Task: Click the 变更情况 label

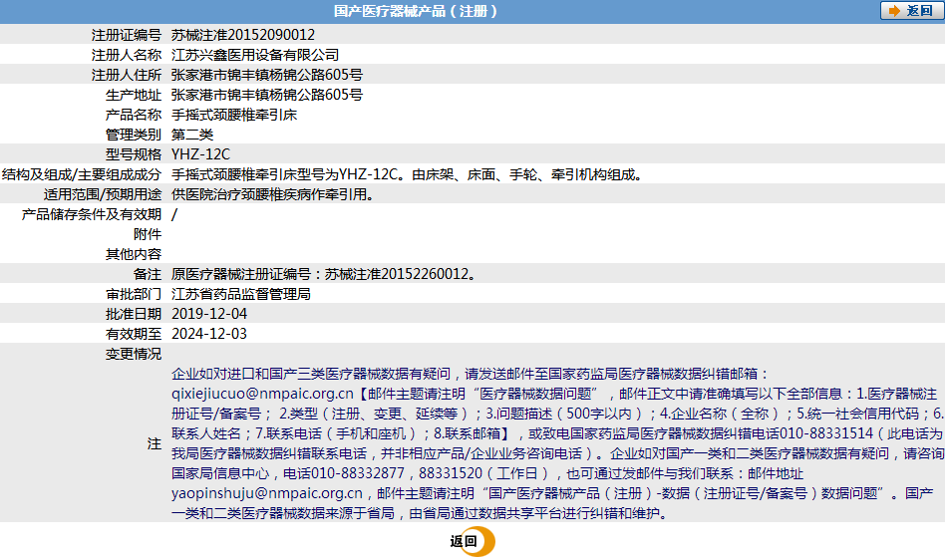Action: click(x=134, y=354)
